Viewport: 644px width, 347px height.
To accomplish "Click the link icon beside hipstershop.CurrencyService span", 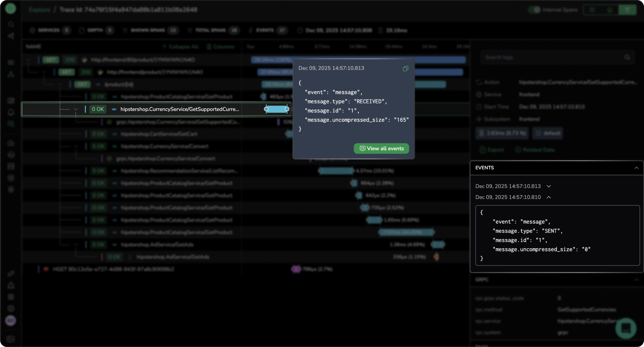I will [114, 109].
